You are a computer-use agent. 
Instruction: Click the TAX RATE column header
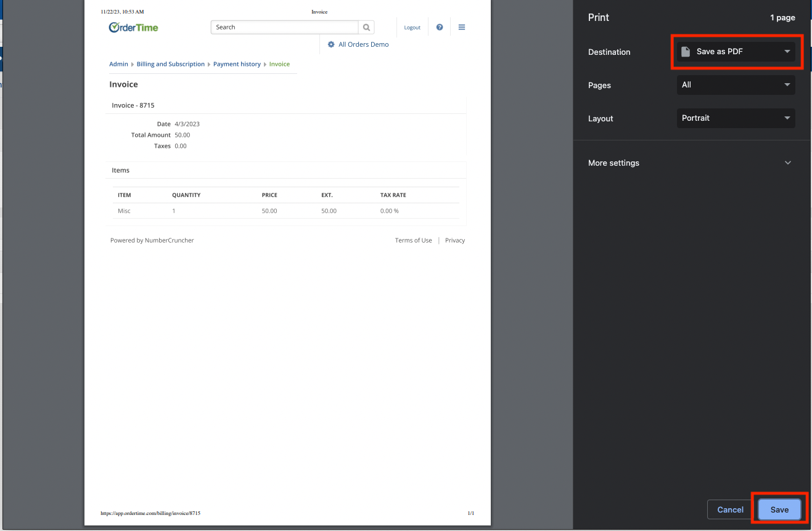(393, 195)
